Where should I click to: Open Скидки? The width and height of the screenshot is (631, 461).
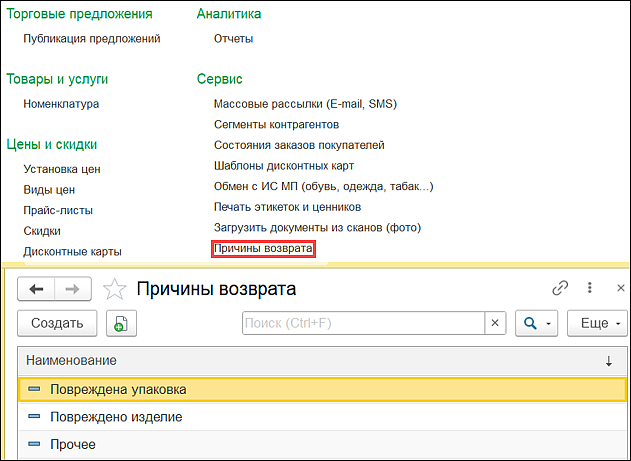[x=42, y=231]
